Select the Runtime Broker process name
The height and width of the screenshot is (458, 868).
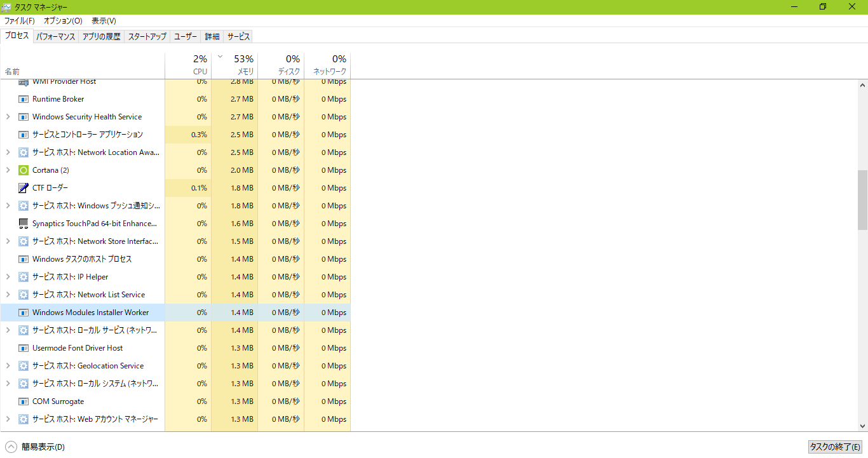pos(58,99)
